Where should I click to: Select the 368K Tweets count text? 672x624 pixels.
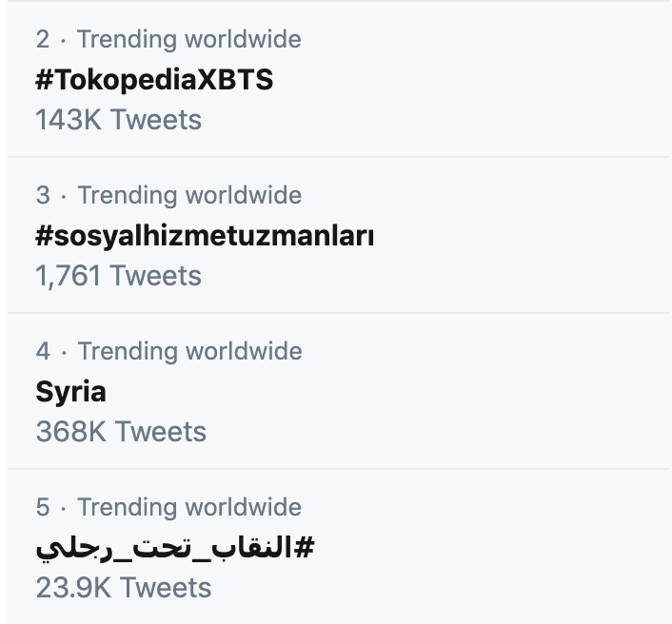coord(121,432)
